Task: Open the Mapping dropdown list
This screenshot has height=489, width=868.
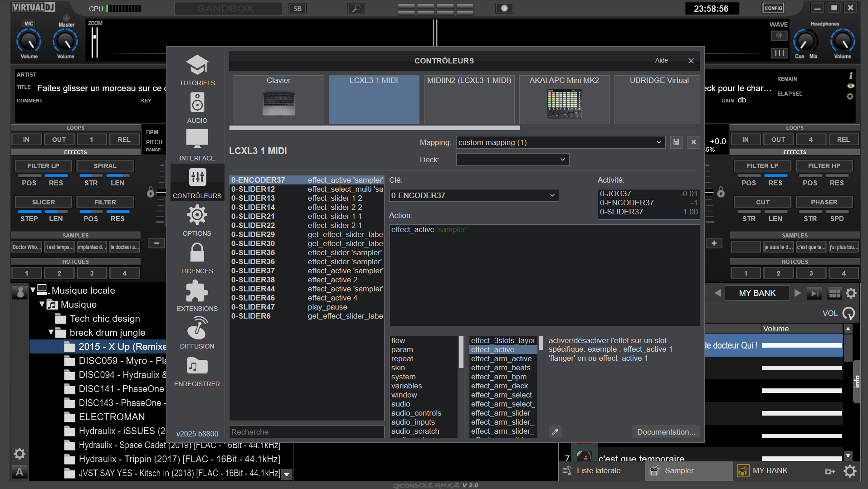Action: tap(560, 142)
